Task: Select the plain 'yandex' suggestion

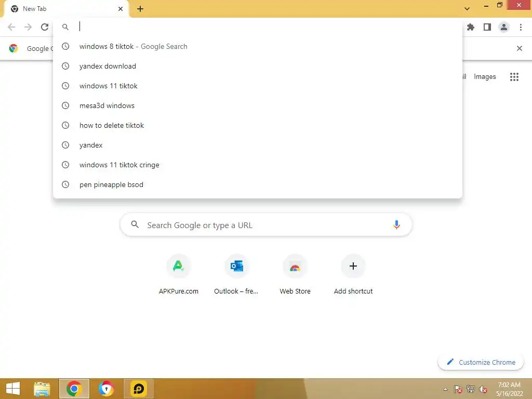Action: (x=258, y=145)
